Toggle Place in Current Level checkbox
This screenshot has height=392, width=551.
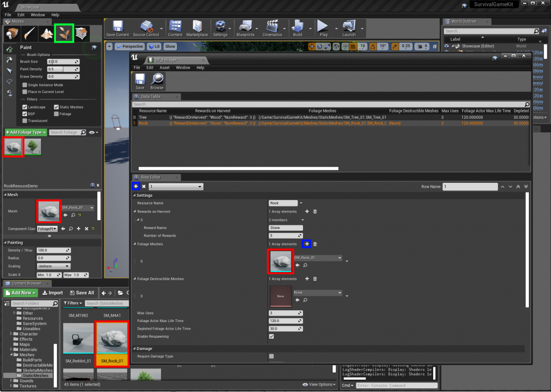[x=25, y=91]
